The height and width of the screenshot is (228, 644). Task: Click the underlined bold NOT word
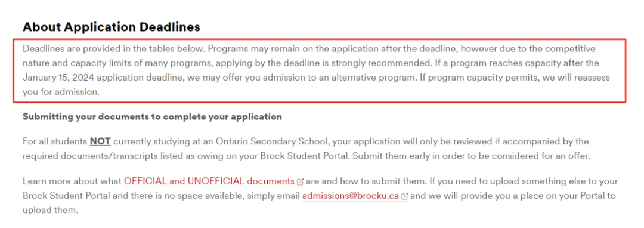click(100, 141)
